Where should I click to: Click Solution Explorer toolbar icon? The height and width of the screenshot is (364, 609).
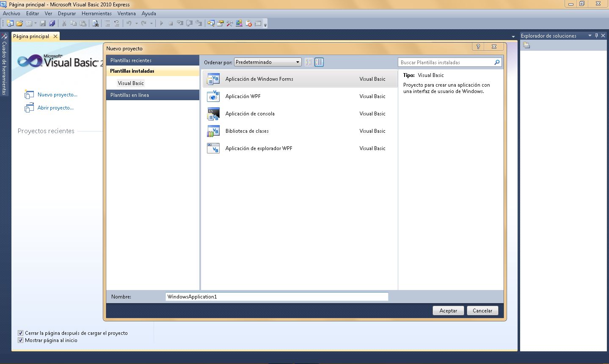click(211, 24)
